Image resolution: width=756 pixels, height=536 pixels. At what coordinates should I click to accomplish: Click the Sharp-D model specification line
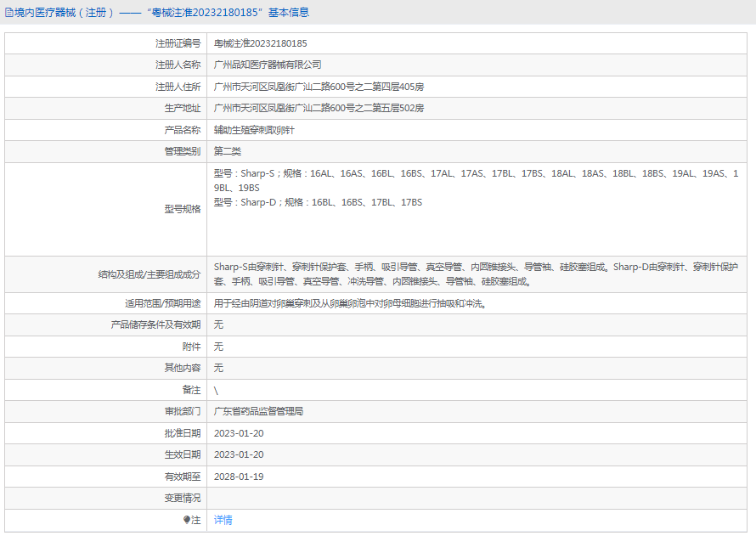point(318,202)
